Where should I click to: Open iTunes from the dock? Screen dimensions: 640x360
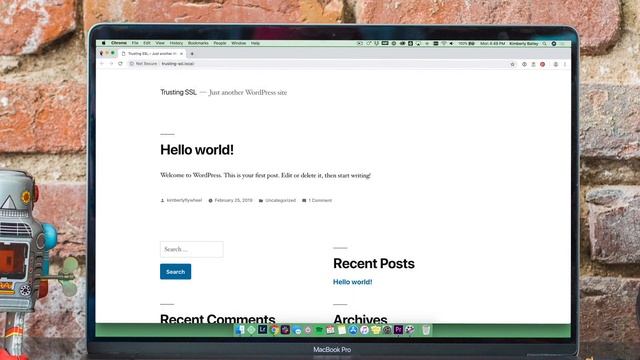click(x=364, y=330)
